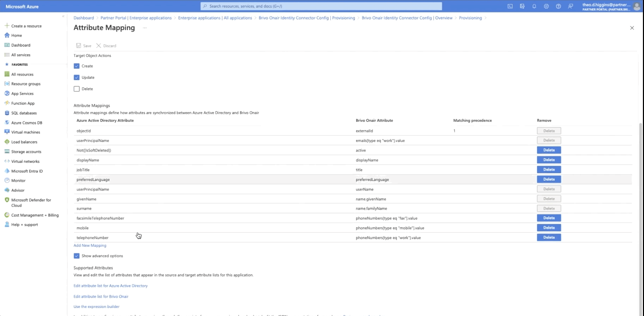Click the Function App lightning icon
The width and height of the screenshot is (644, 316).
point(7,103)
